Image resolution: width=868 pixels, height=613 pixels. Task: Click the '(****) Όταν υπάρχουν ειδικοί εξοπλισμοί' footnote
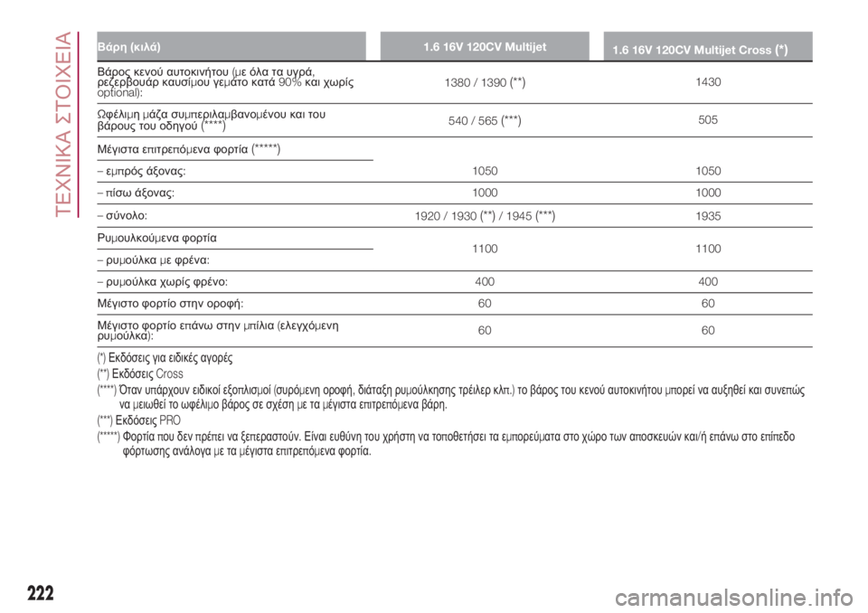[x=450, y=397]
